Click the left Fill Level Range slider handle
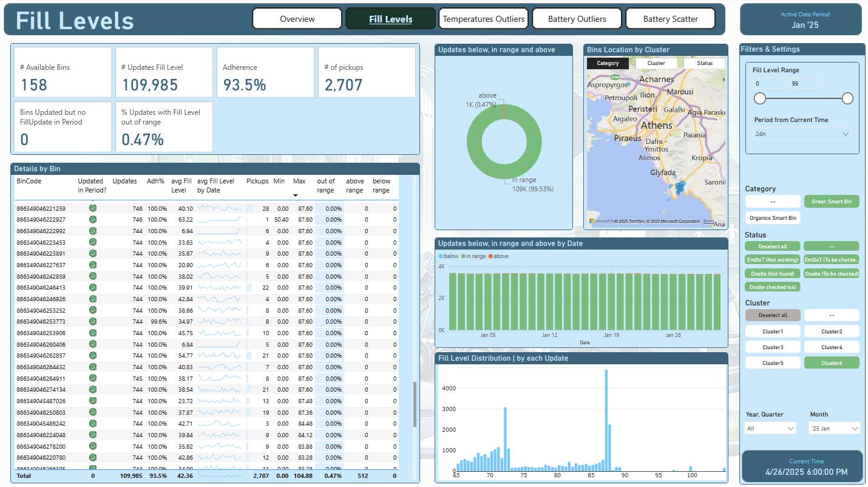This screenshot has height=487, width=868. click(759, 98)
